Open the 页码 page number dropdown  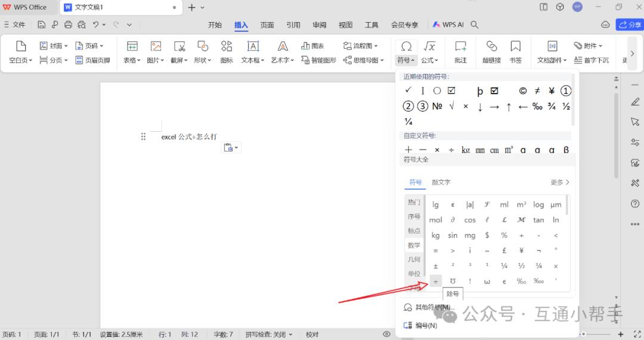pyautogui.click(x=89, y=45)
